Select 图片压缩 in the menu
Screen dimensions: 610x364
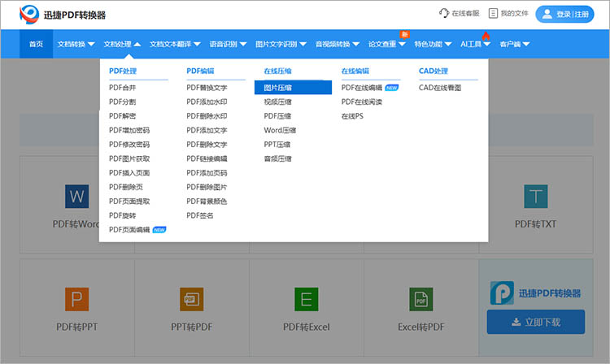[x=293, y=88]
